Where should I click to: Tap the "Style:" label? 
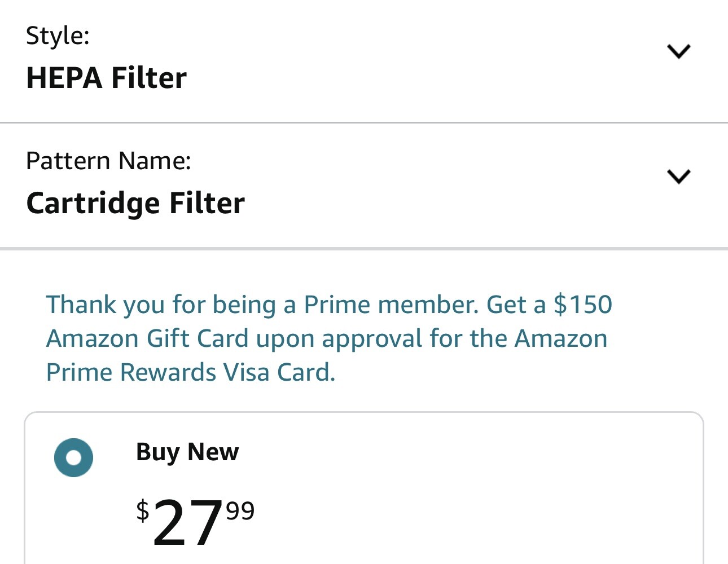(x=58, y=36)
